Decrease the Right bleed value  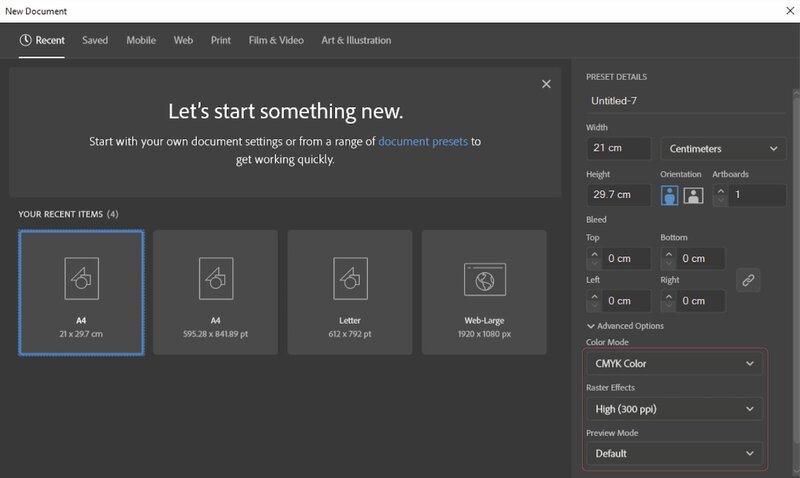(x=669, y=306)
